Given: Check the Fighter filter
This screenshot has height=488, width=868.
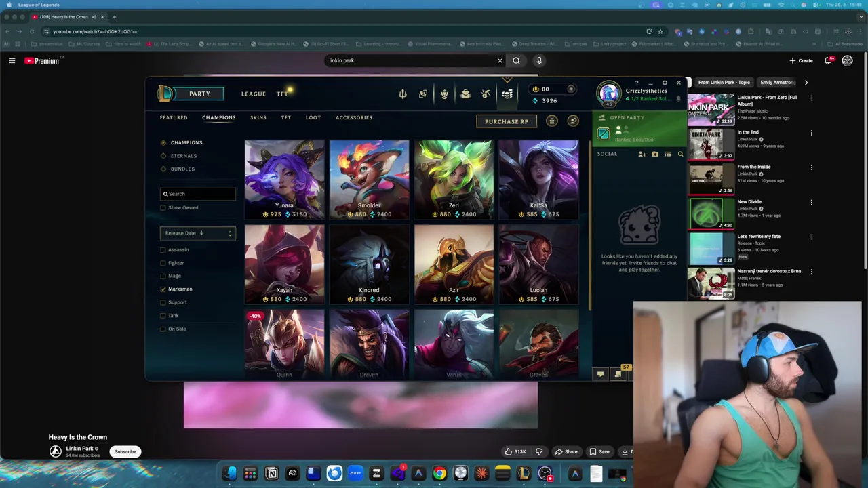Looking at the screenshot, I should click(163, 263).
